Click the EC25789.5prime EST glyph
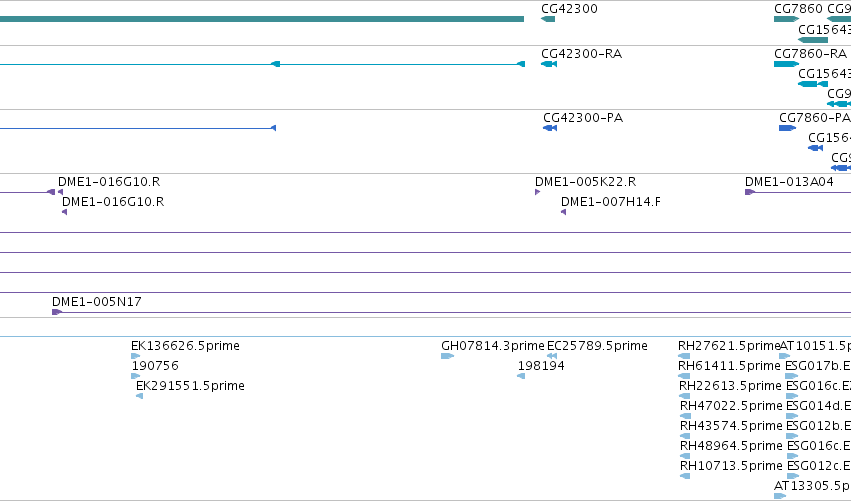851x501 pixels. pos(552,356)
